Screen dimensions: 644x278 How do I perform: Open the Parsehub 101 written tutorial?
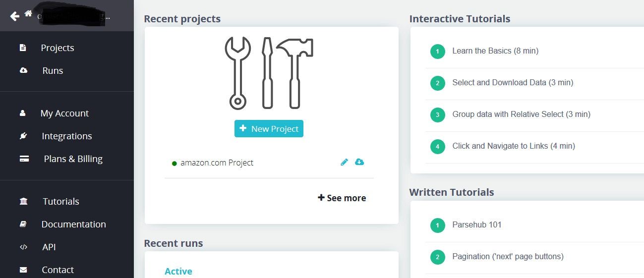tap(476, 225)
